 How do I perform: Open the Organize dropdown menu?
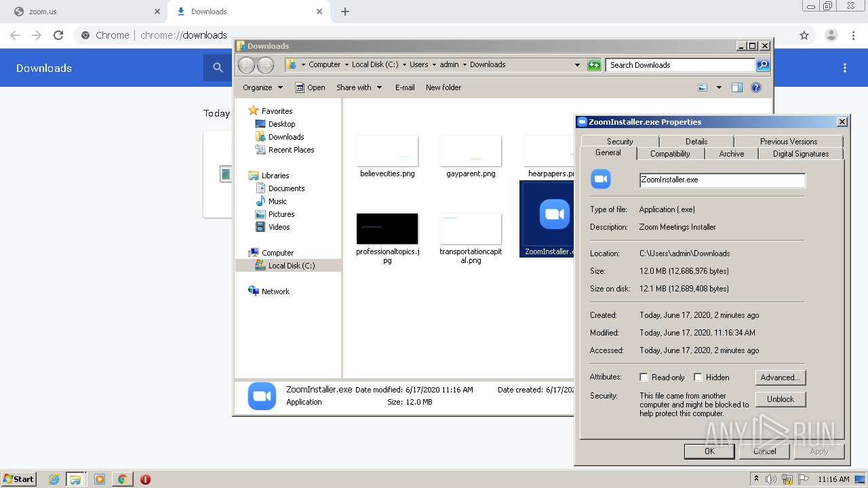click(262, 87)
